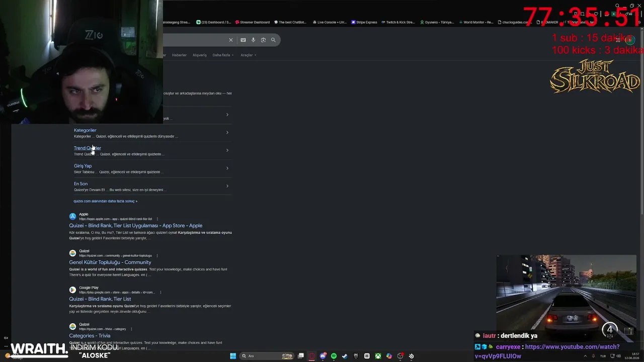Open the volume control in tray
The width and height of the screenshot is (644, 362).
[619, 356]
